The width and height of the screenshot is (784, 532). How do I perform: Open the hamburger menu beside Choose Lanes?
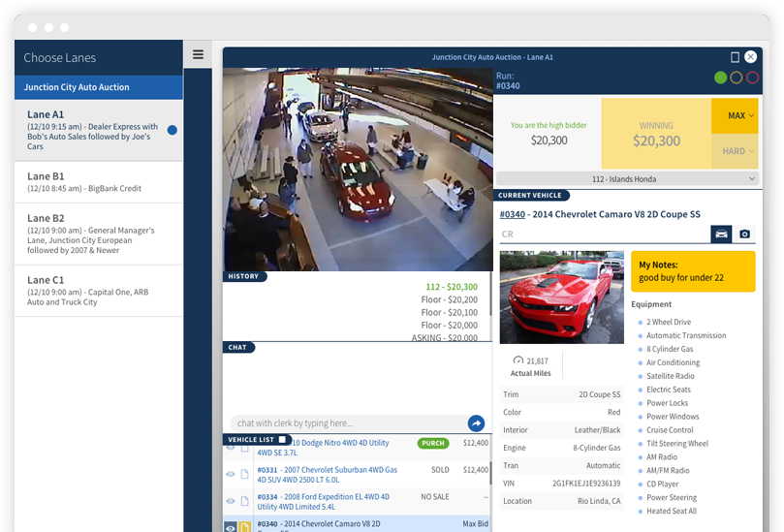point(198,54)
